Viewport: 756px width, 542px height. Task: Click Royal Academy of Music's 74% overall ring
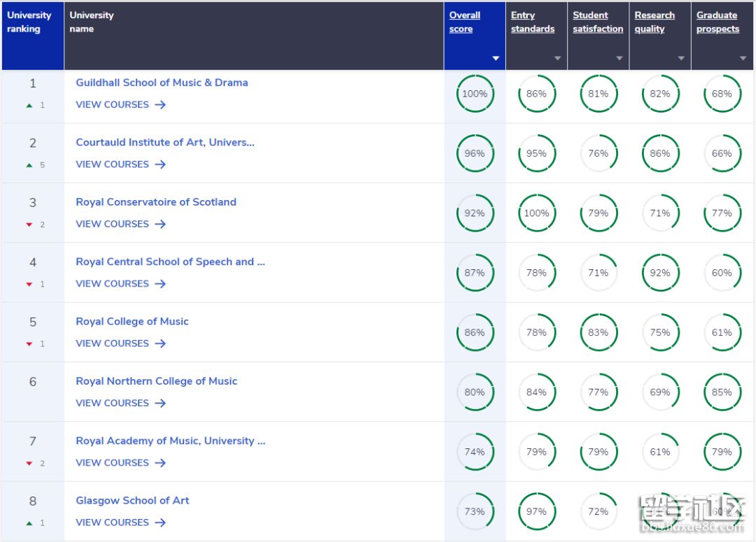pyautogui.click(x=475, y=452)
